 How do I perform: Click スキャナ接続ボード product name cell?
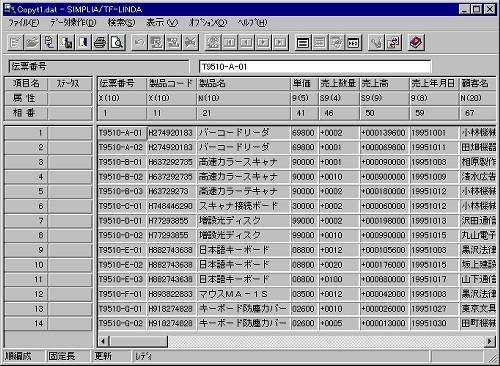coord(244,206)
